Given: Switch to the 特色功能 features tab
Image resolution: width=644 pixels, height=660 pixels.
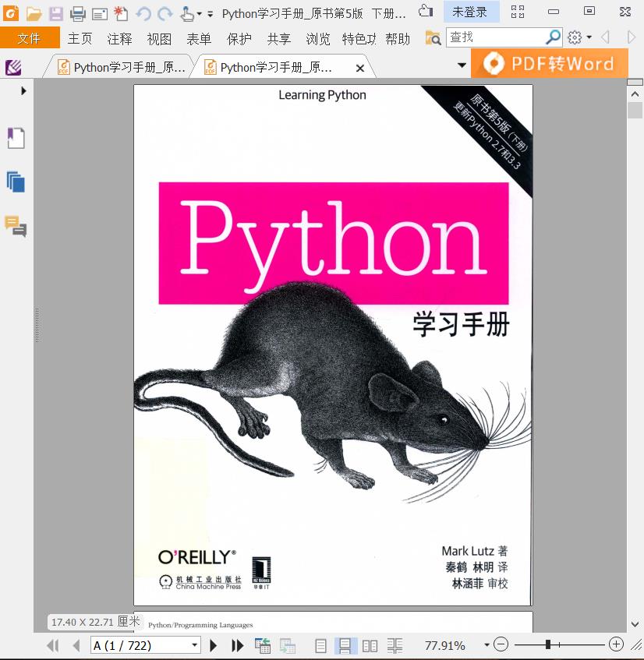Looking at the screenshot, I should point(359,39).
